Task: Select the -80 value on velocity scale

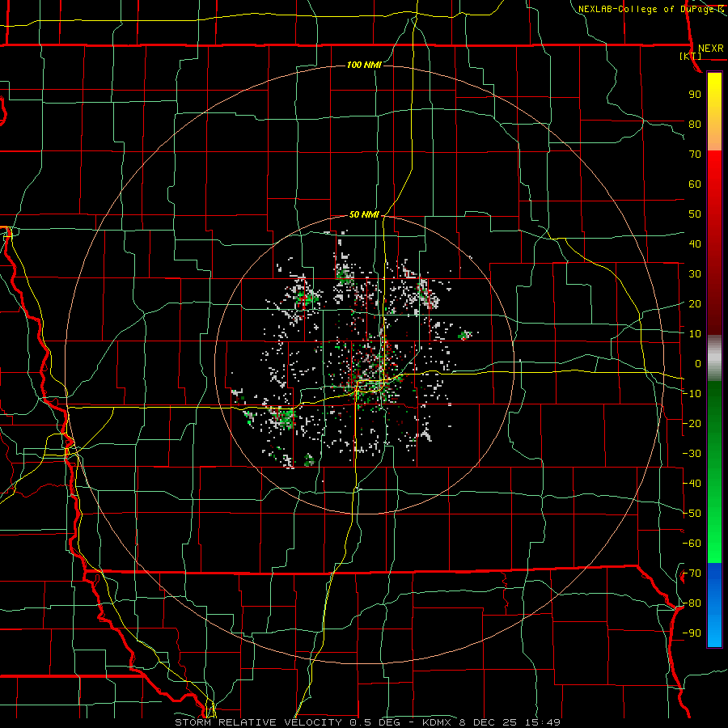Action: point(692,603)
